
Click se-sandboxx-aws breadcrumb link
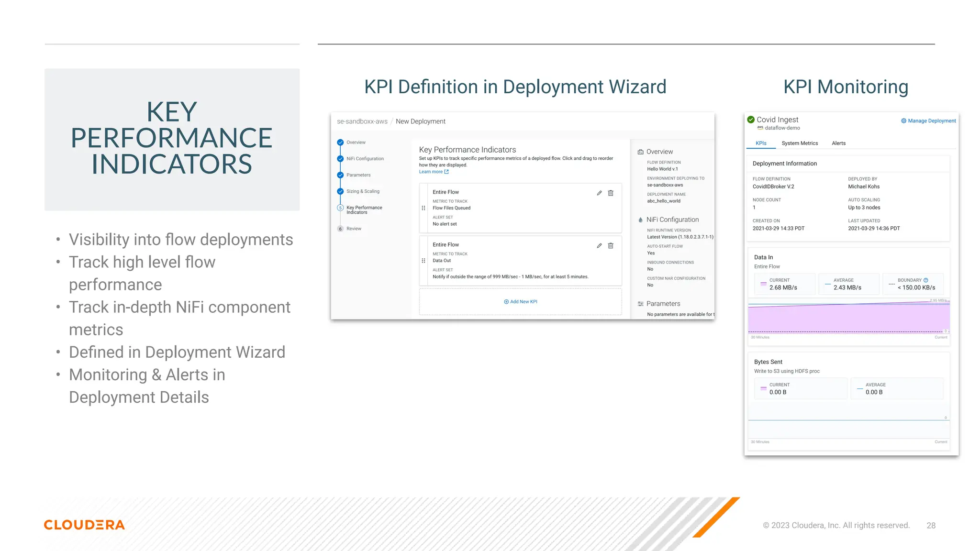click(x=362, y=121)
